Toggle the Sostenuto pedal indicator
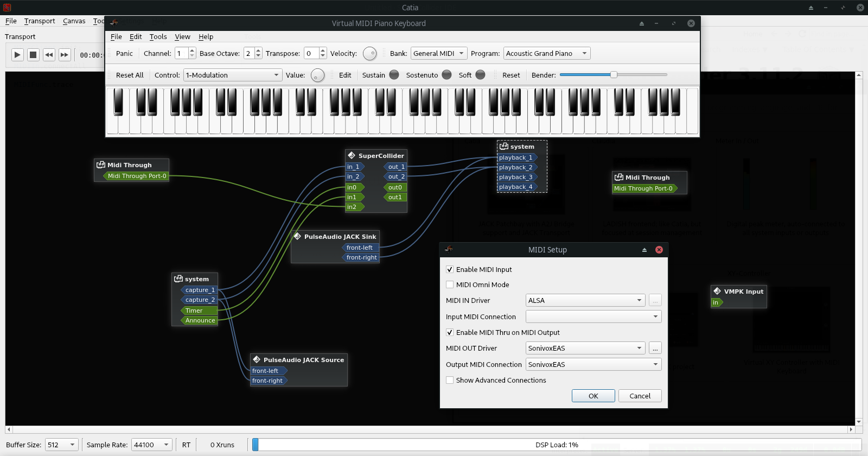 point(446,75)
